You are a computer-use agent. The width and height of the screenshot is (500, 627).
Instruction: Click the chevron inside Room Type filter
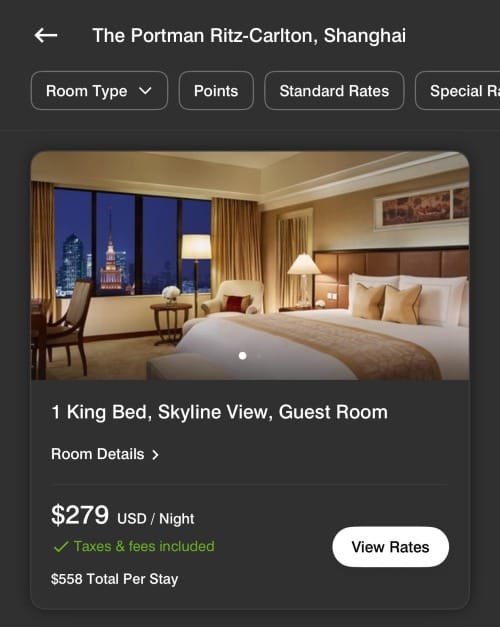coord(145,91)
